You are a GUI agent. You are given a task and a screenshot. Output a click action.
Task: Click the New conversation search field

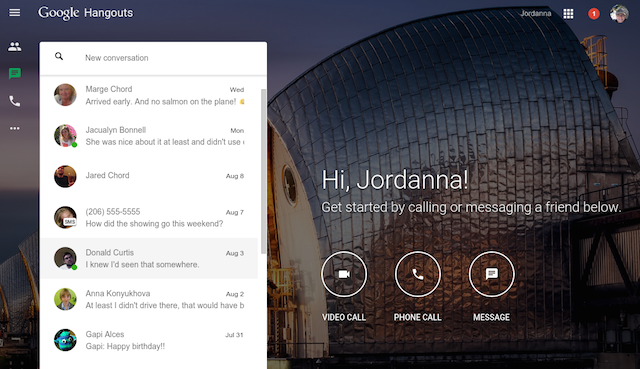[153, 58]
